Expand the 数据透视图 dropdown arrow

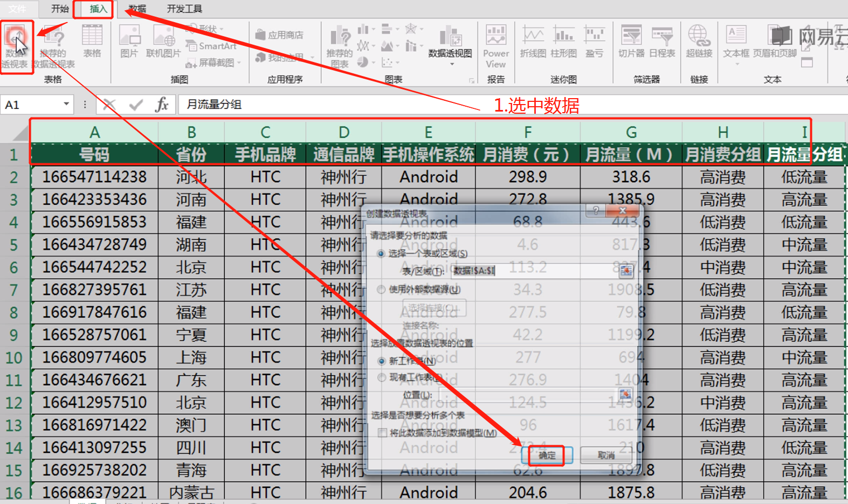click(452, 64)
